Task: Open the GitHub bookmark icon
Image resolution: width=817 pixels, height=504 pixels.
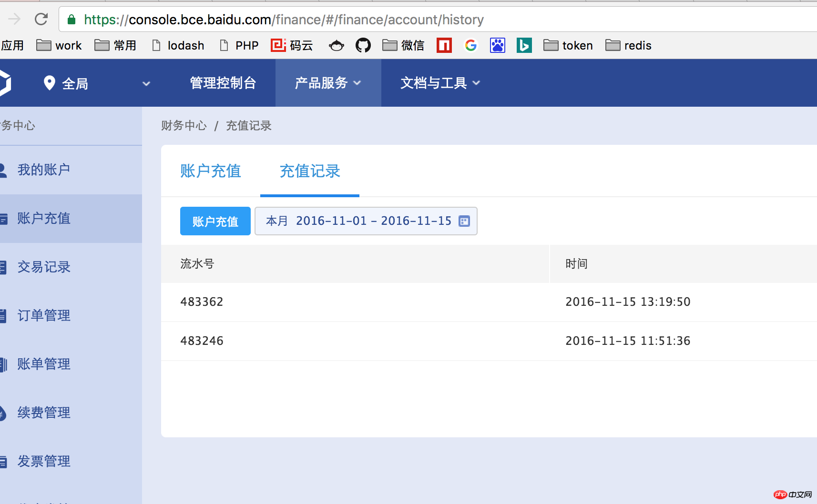Action: click(363, 45)
